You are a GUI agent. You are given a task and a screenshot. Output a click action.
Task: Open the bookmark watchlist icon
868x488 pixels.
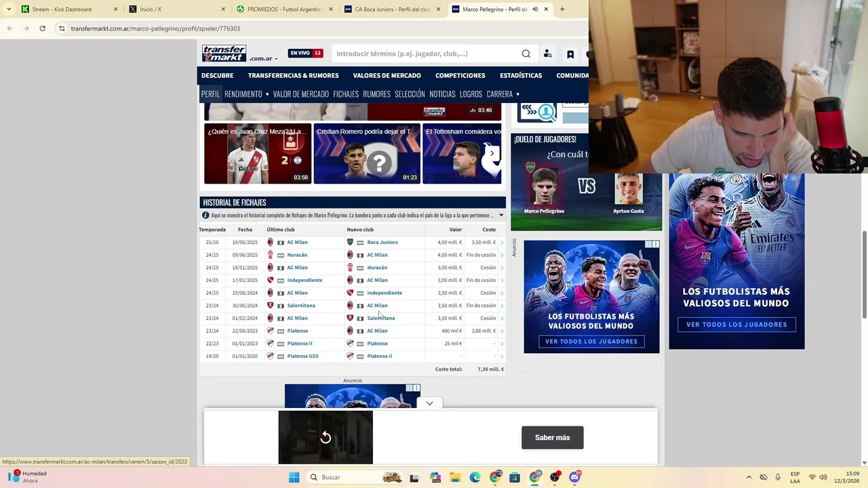click(x=570, y=54)
